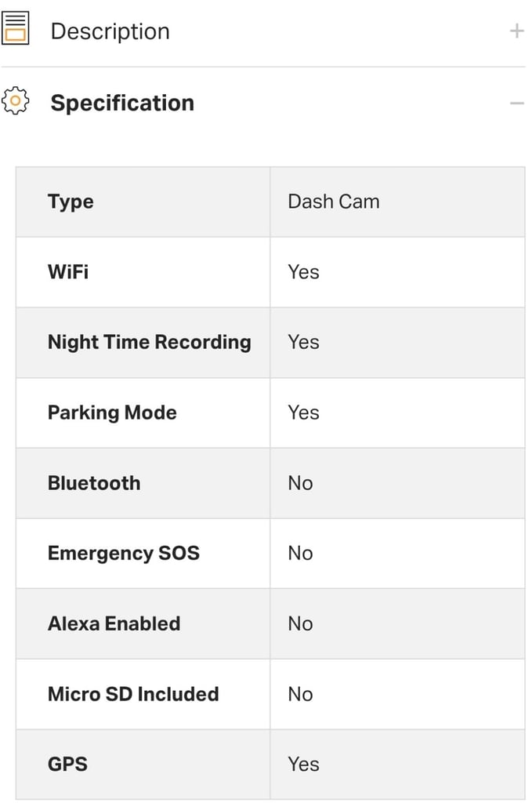Click the Bluetooth label
The width and height of the screenshot is (532, 803).
94,483
